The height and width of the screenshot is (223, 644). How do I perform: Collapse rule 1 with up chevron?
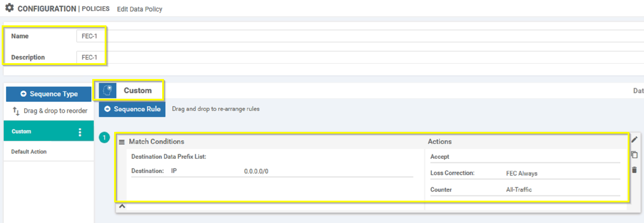121,206
